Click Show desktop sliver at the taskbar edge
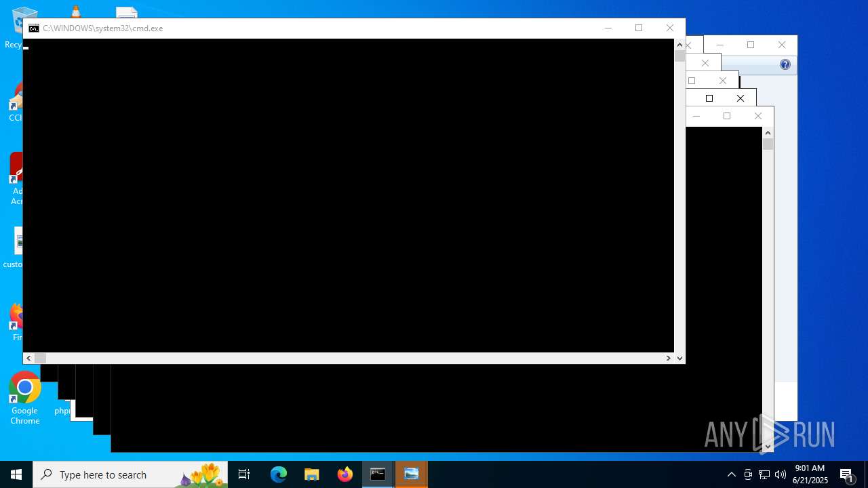Screen dimensions: 868x488 [866, 474]
